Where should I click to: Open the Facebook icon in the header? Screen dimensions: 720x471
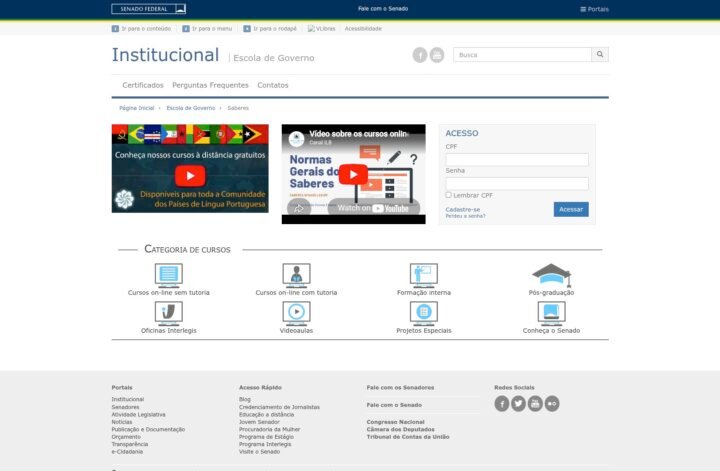[420, 55]
